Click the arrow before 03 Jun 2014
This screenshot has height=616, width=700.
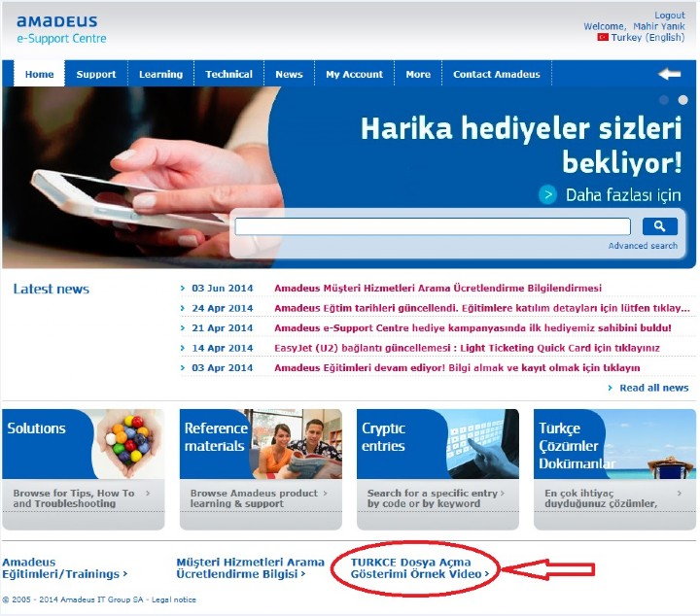[183, 289]
